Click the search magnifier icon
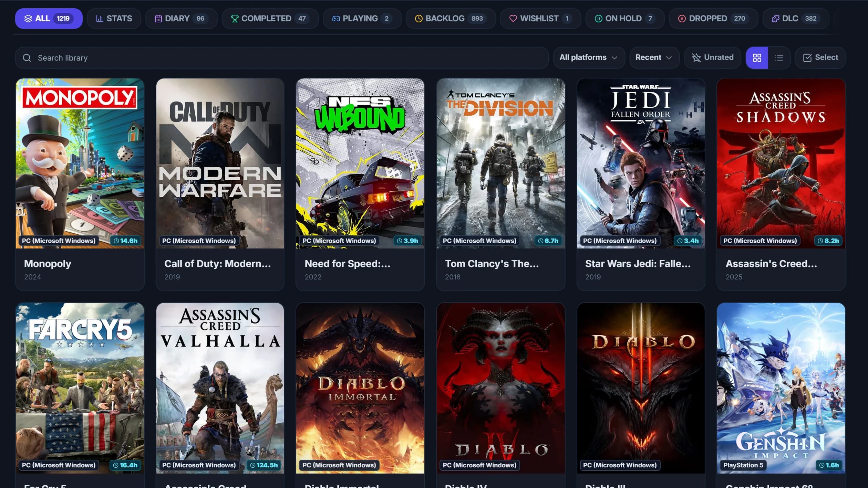The height and width of the screenshot is (488, 868). (27, 58)
